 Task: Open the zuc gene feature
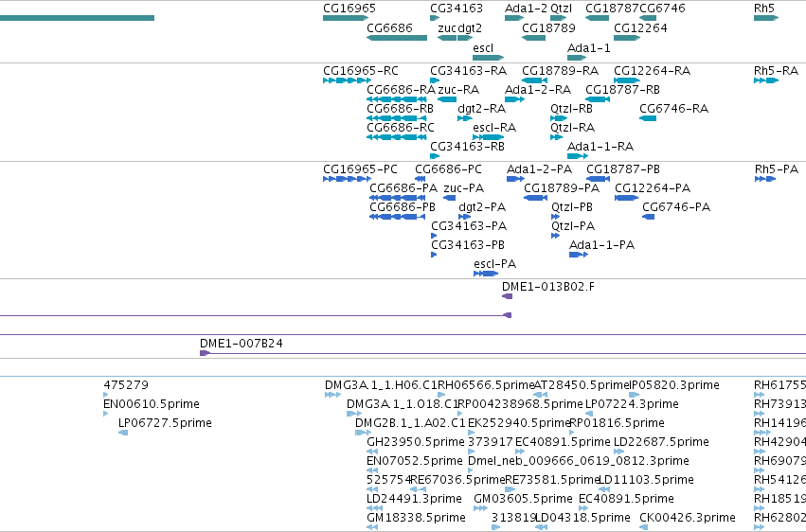[x=447, y=38]
